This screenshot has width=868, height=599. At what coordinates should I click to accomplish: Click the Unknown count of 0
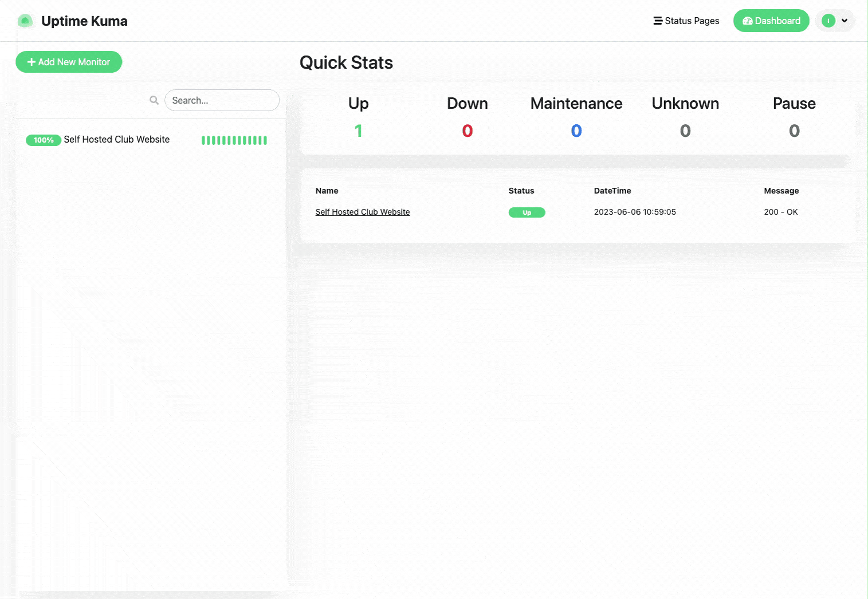(x=685, y=131)
